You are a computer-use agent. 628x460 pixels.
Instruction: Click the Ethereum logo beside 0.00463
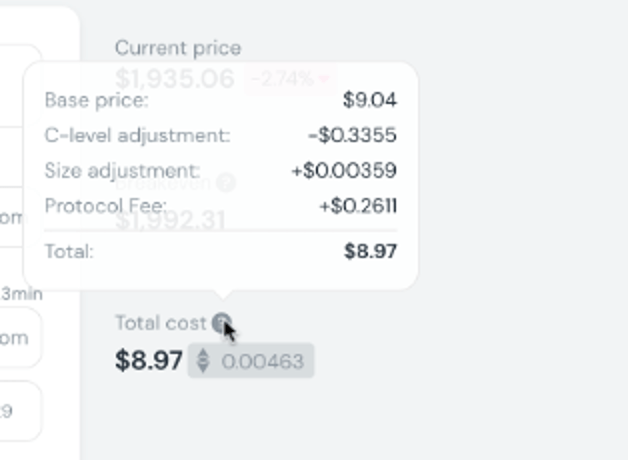pyautogui.click(x=203, y=361)
